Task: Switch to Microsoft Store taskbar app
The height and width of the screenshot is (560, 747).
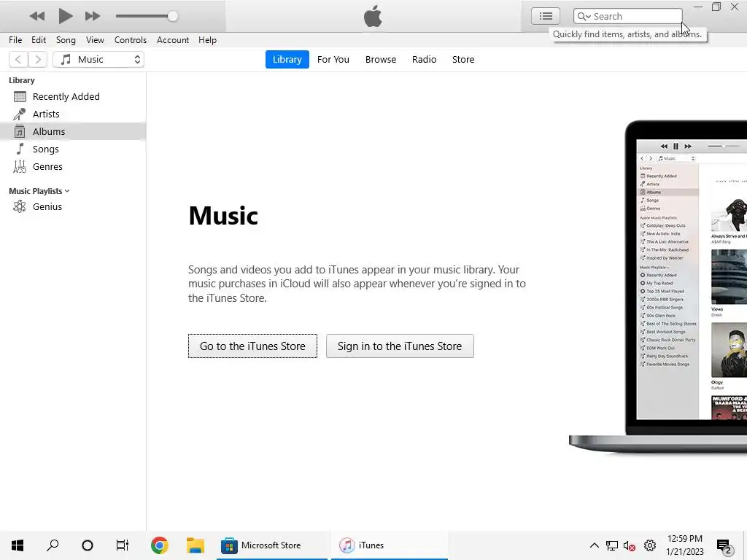Action: (x=272, y=545)
